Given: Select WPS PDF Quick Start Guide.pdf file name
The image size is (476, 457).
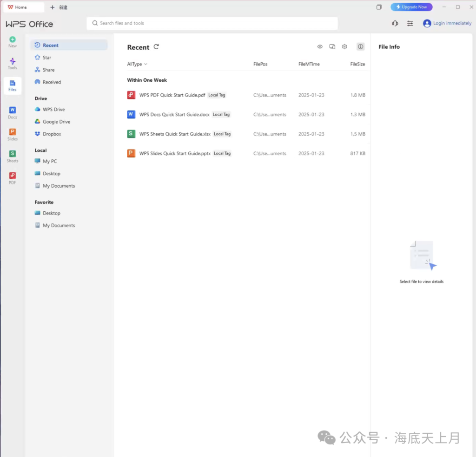Looking at the screenshot, I should click(172, 95).
